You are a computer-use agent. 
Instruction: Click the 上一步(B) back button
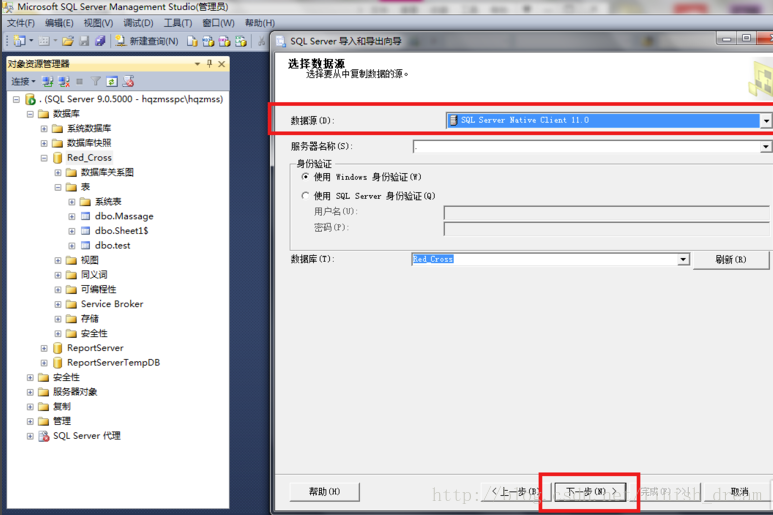tap(515, 492)
